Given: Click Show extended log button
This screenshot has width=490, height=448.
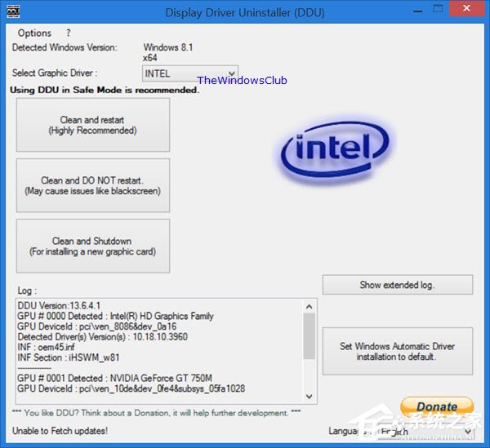Looking at the screenshot, I should [398, 285].
